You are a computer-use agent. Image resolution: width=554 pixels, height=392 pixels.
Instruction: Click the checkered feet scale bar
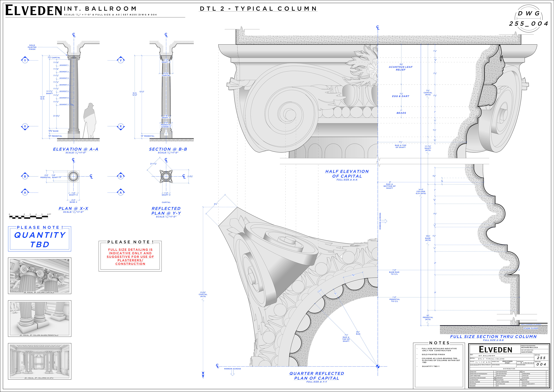(x=28, y=217)
